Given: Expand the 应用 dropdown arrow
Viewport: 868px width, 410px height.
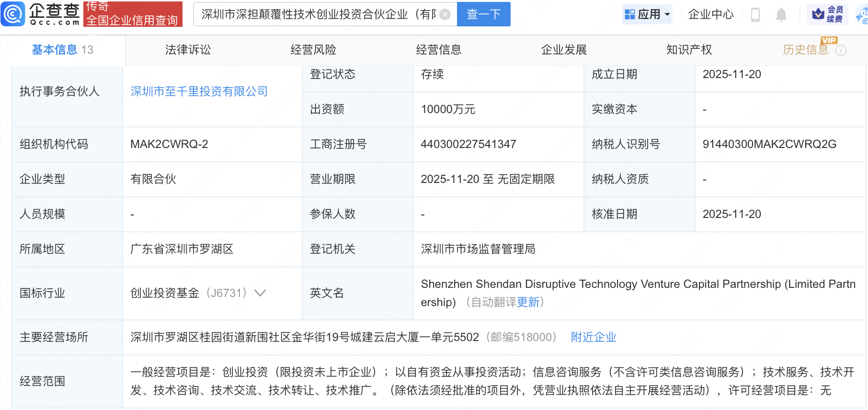Looking at the screenshot, I should 667,14.
